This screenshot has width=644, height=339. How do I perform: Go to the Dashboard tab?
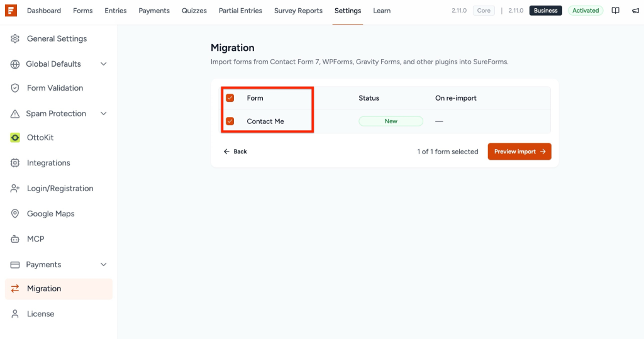tap(44, 11)
